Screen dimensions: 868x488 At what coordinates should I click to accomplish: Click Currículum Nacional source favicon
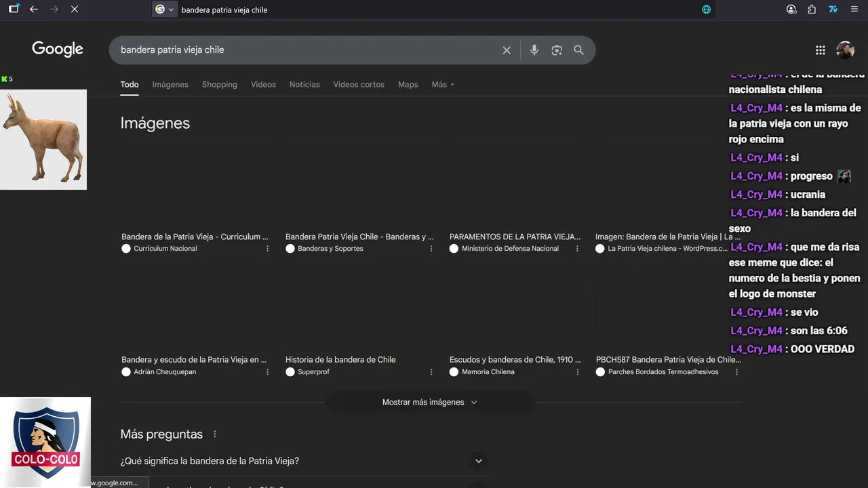(126, 249)
